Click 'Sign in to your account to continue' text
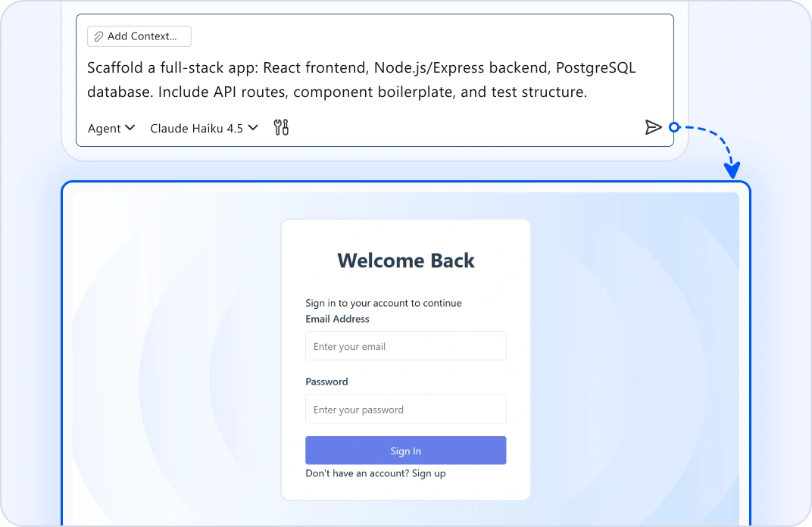The width and height of the screenshot is (812, 527). tap(383, 303)
